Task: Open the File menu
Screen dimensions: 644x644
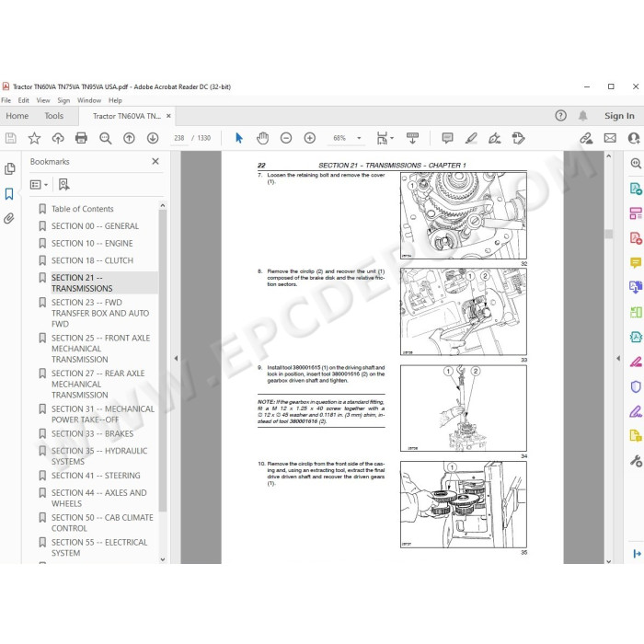Action: click(x=6, y=100)
